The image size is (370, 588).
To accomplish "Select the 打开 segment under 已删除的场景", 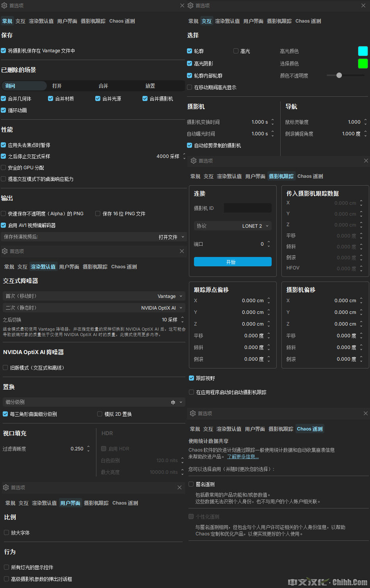I will coord(57,86).
